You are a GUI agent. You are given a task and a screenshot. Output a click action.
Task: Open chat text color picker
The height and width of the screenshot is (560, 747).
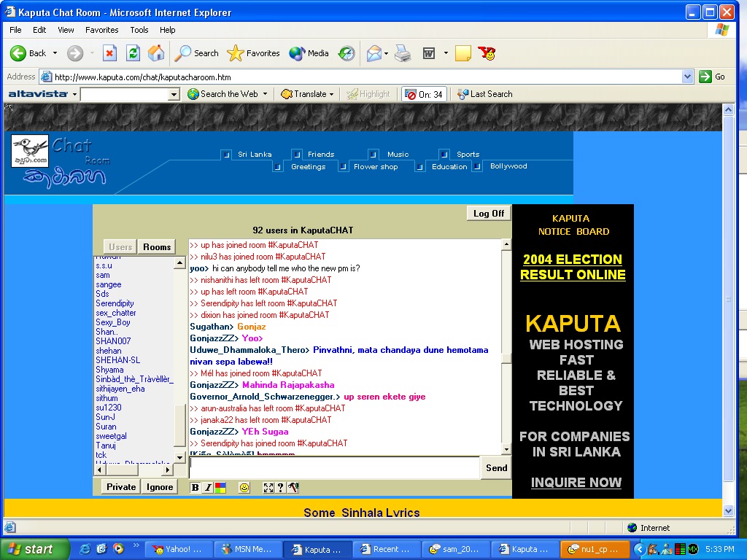pos(220,487)
